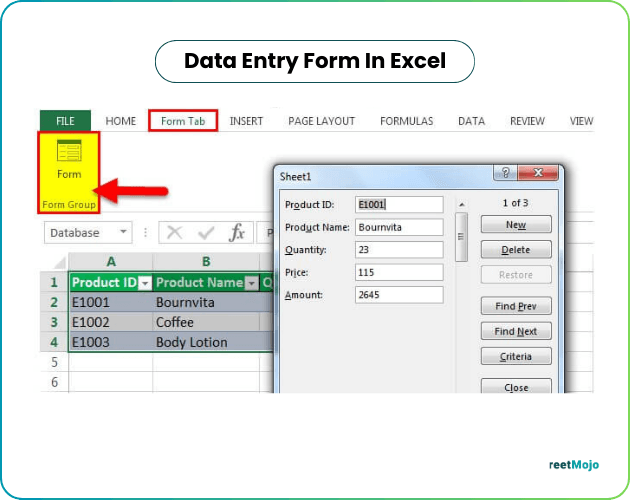This screenshot has height=500, width=630.
Task: Click cell containing Coffee
Action: (x=206, y=322)
